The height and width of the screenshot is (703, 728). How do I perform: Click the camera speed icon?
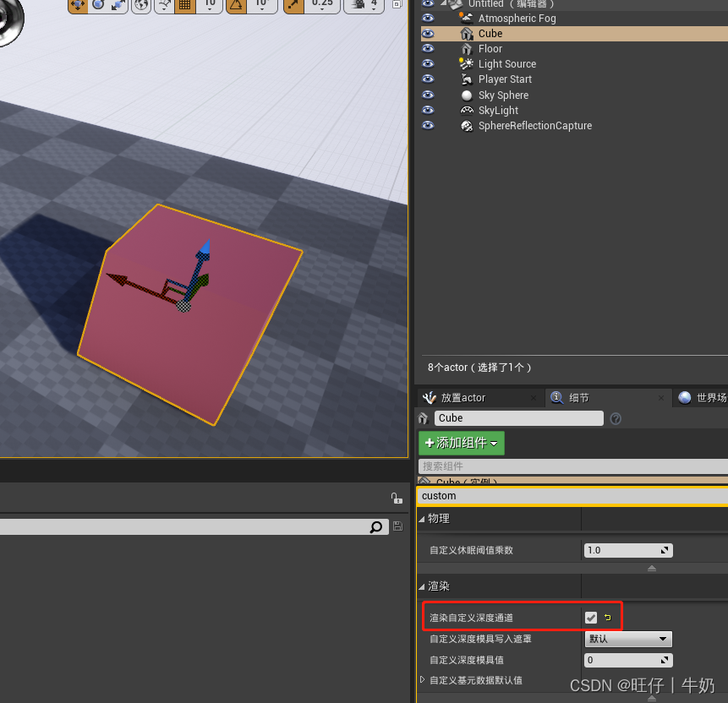[x=359, y=5]
